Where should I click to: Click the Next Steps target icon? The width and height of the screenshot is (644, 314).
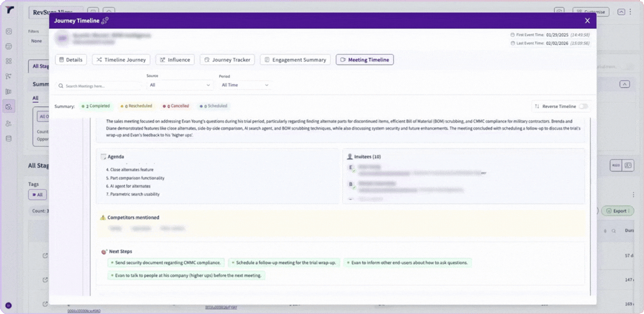pyautogui.click(x=104, y=251)
